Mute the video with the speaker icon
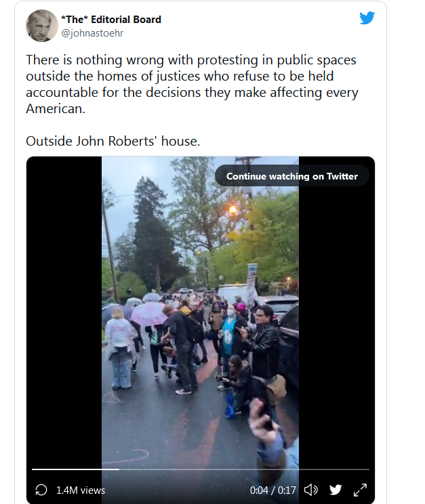 pyautogui.click(x=311, y=490)
